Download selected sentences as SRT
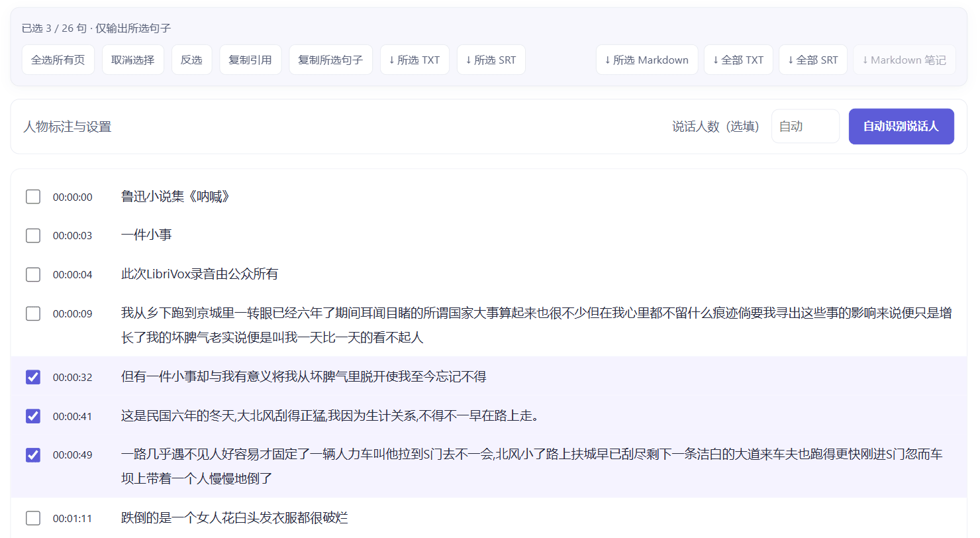Screen dimensions: 980x538 click(x=491, y=60)
